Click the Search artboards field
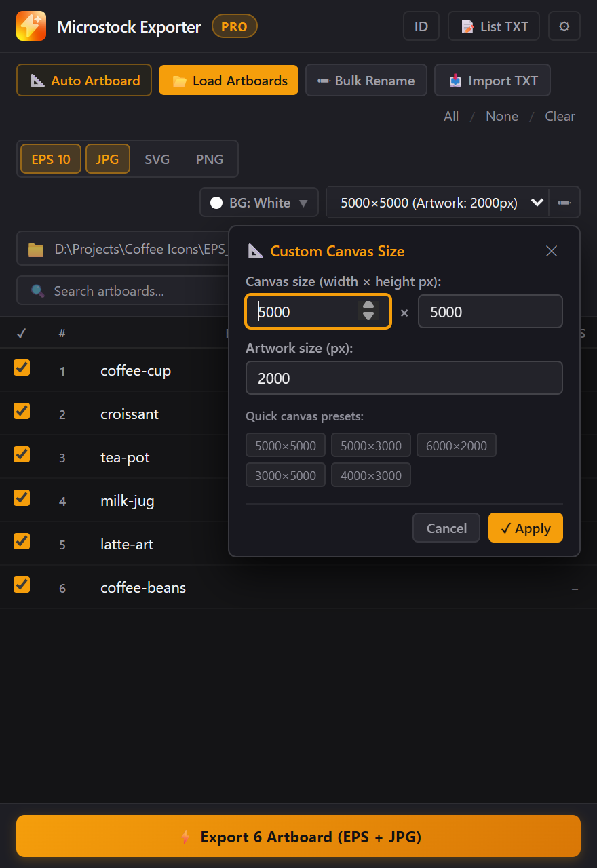Screen dimensions: 597x868 [122, 291]
